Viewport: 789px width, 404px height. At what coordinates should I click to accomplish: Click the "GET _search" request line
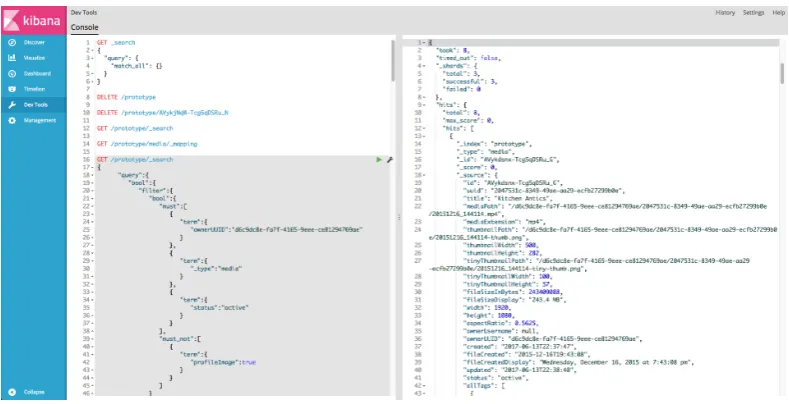click(x=116, y=43)
